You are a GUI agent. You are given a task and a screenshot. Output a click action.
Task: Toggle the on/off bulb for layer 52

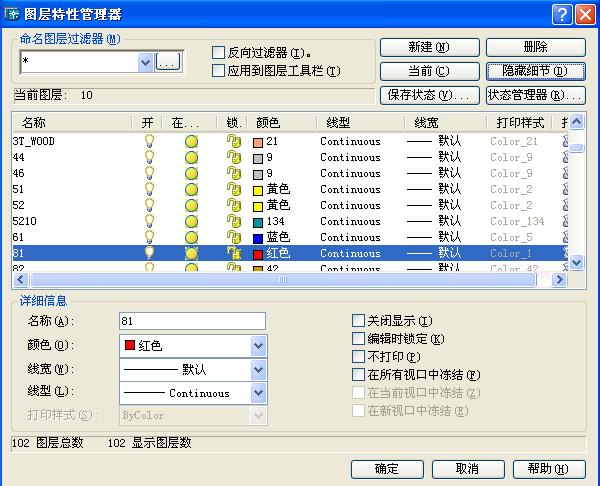[149, 205]
